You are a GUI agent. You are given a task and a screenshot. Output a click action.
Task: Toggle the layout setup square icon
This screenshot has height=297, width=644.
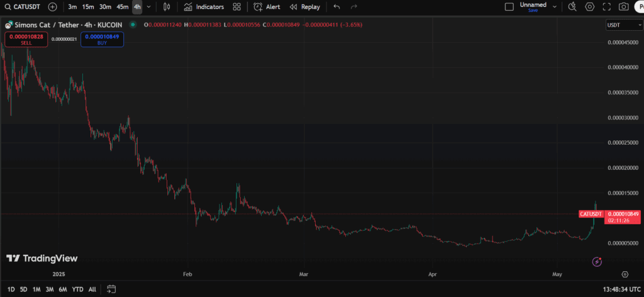click(x=509, y=7)
